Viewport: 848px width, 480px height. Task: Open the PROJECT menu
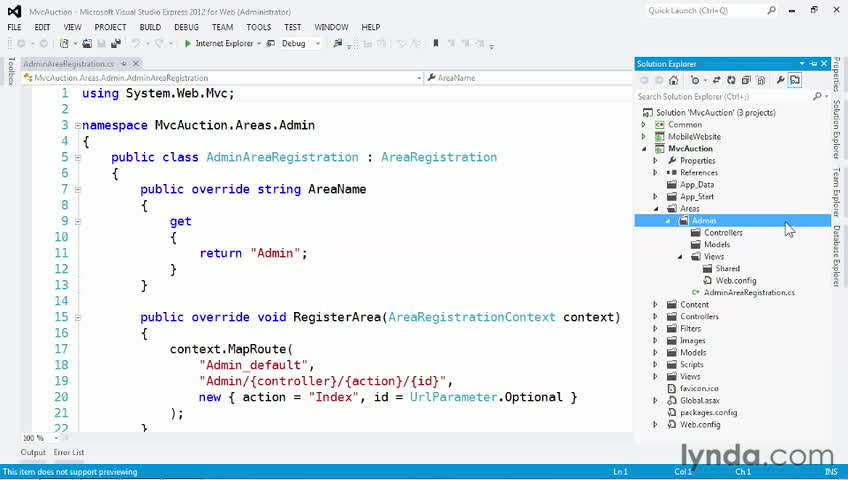point(110,27)
